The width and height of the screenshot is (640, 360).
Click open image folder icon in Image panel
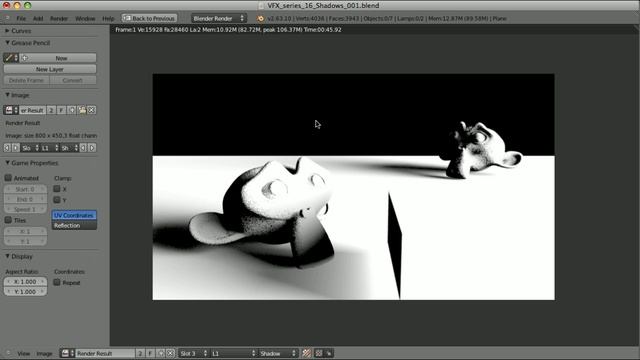(x=82, y=110)
